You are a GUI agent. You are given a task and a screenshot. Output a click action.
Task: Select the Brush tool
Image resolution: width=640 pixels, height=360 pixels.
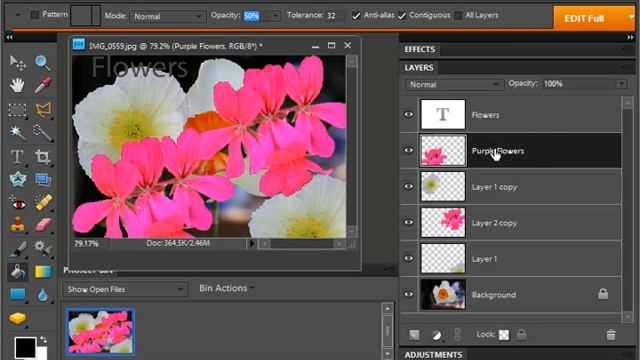pos(18,249)
